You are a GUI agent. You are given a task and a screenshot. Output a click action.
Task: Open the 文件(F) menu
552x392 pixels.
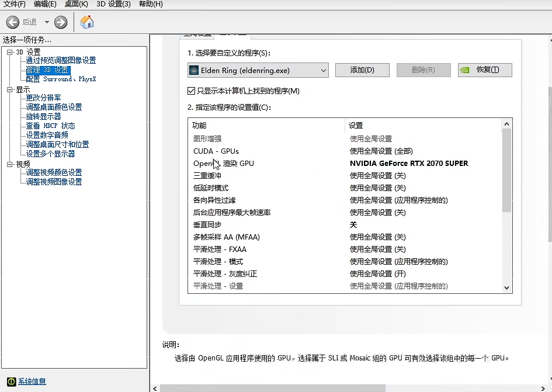[15, 4]
